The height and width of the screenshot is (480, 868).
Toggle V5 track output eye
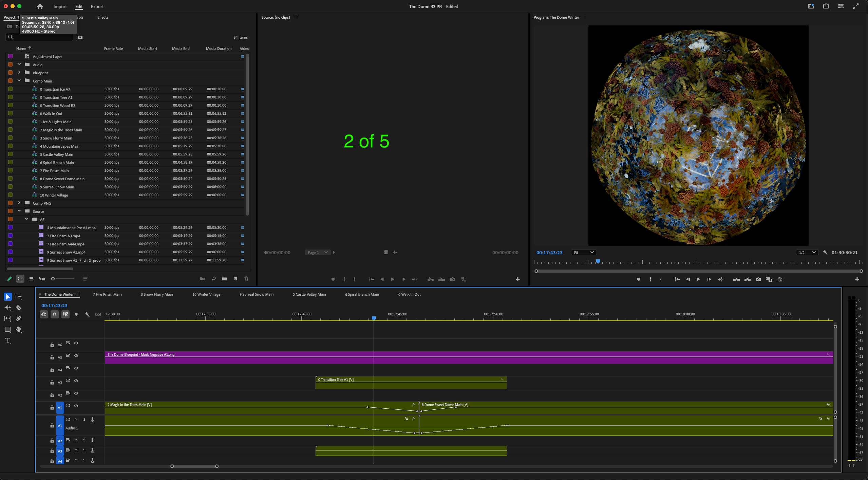pyautogui.click(x=76, y=356)
